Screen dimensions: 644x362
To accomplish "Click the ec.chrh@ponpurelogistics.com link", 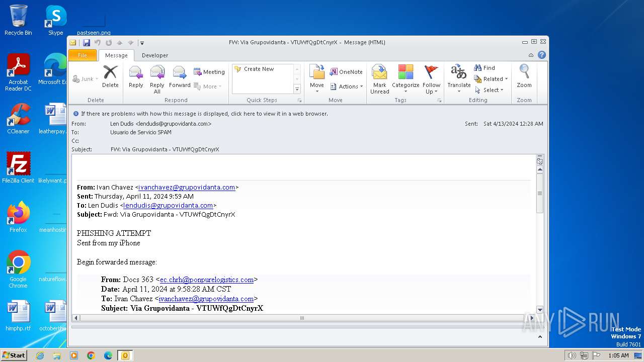I will click(207, 280).
